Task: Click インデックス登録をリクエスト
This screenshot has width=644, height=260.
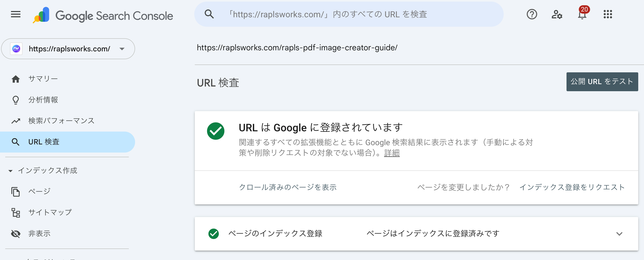Action: [x=572, y=187]
